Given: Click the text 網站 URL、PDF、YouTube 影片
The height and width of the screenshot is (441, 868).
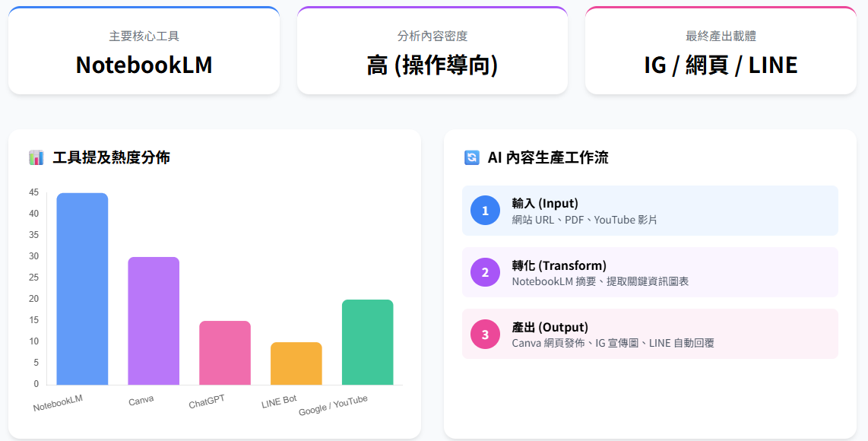Looking at the screenshot, I should (x=584, y=220).
